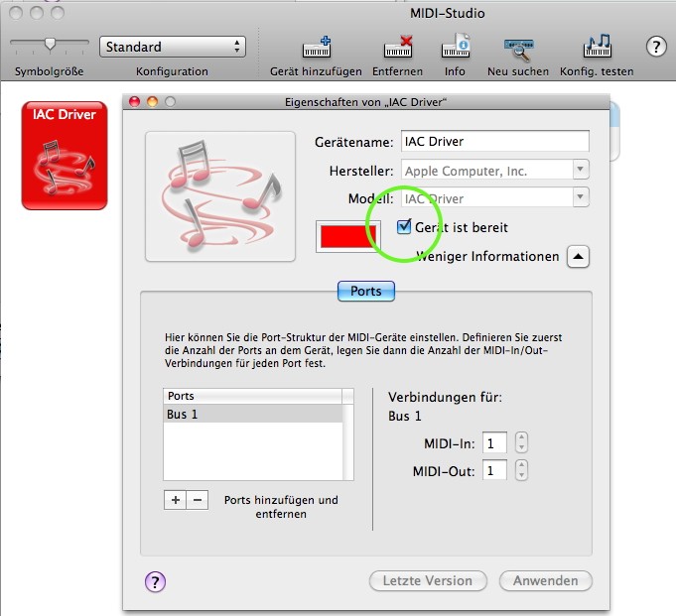Click the MIDI-In value field

click(495, 442)
